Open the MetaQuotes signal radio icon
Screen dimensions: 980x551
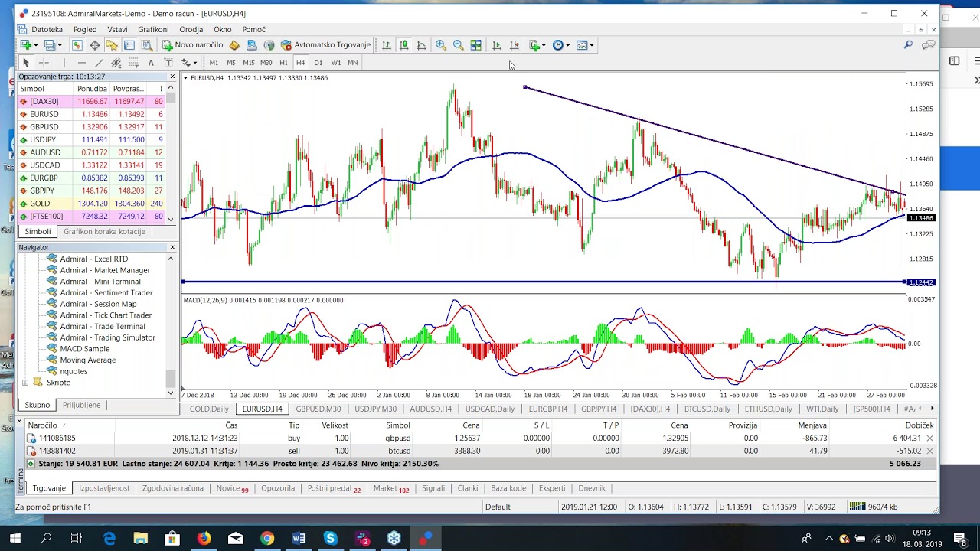pyautogui.click(x=269, y=45)
